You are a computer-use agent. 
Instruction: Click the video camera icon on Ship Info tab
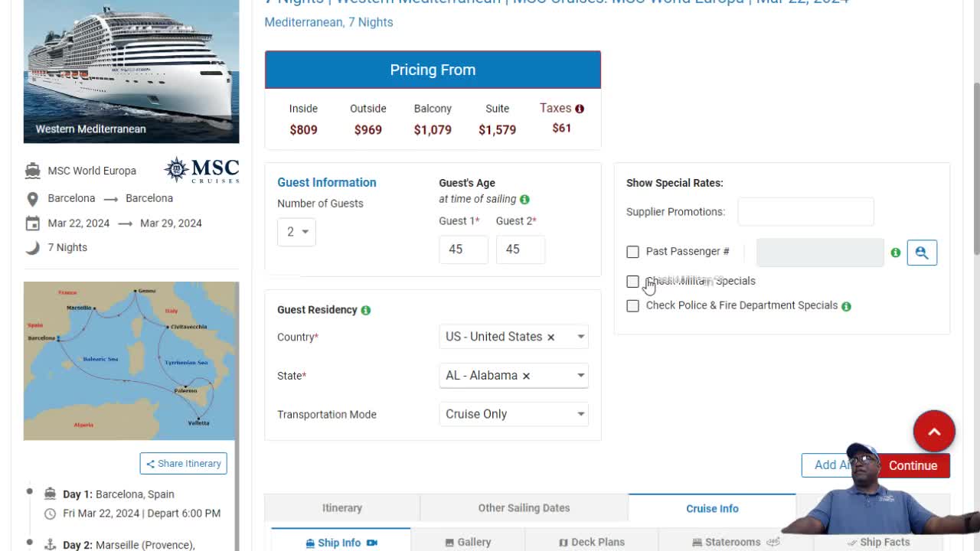(372, 543)
